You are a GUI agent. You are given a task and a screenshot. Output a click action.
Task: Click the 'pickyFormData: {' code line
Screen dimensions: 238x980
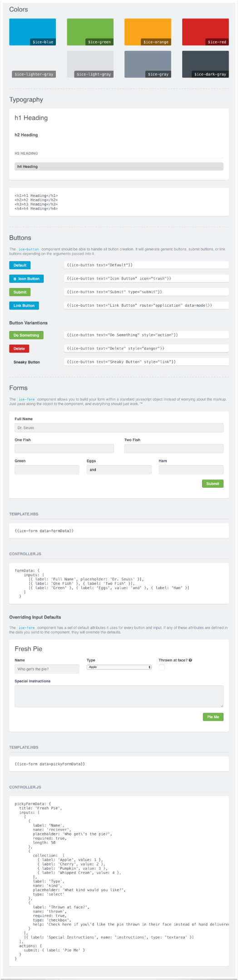click(x=33, y=804)
